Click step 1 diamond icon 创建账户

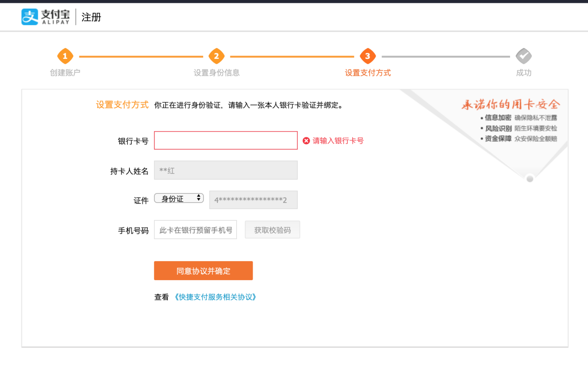[x=65, y=56]
